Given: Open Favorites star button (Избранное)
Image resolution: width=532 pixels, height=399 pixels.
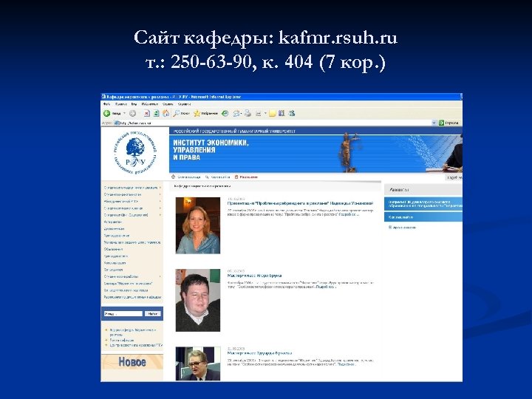Looking at the screenshot, I should [x=205, y=113].
